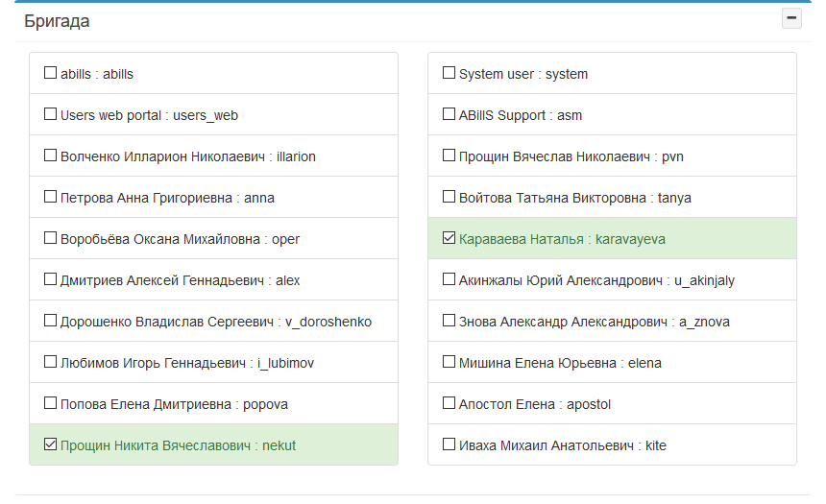Viewport: 826px width, 504px height.
Task: Check Воробьёва Оксана Михайловна : oper
Action: tap(50, 238)
